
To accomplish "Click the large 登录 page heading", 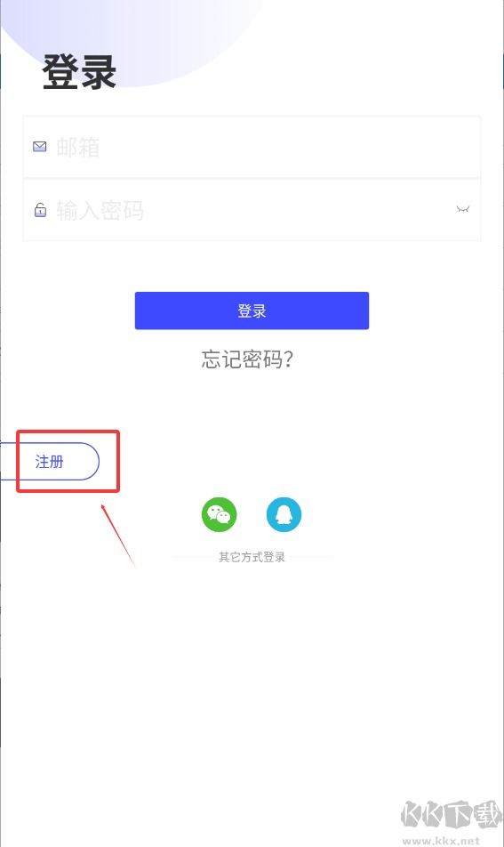I will pyautogui.click(x=79, y=72).
